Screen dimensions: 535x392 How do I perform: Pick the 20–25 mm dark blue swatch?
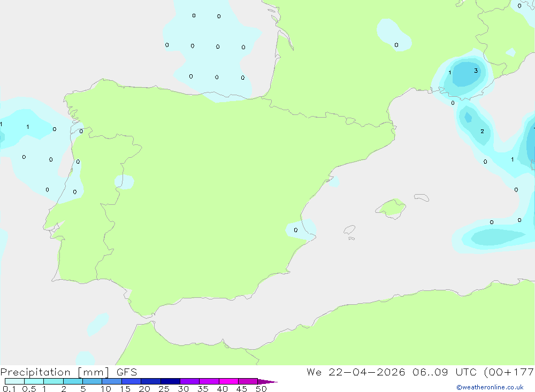pos(151,381)
